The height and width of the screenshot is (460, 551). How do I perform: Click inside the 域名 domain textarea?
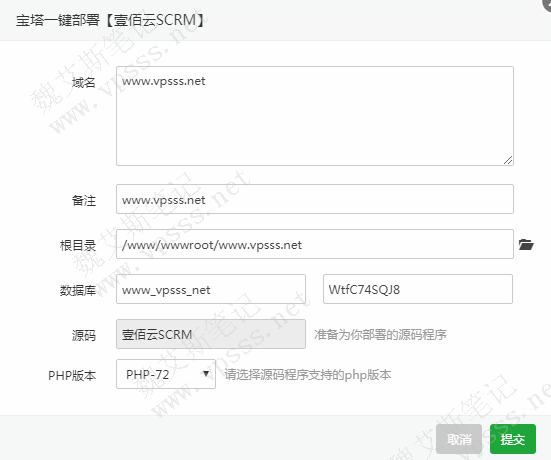coord(315,116)
